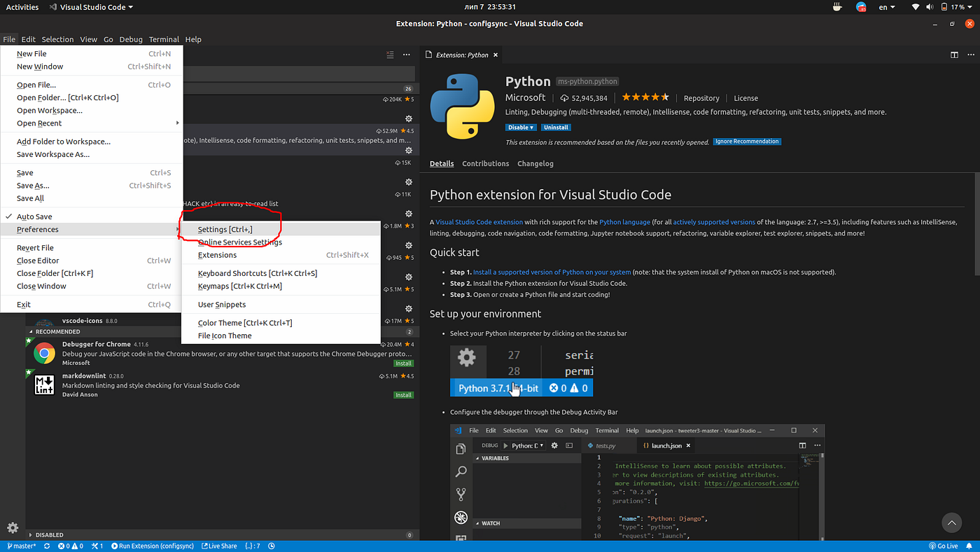Click the git branch master* indicator
The height and width of the screenshot is (552, 980).
point(20,546)
